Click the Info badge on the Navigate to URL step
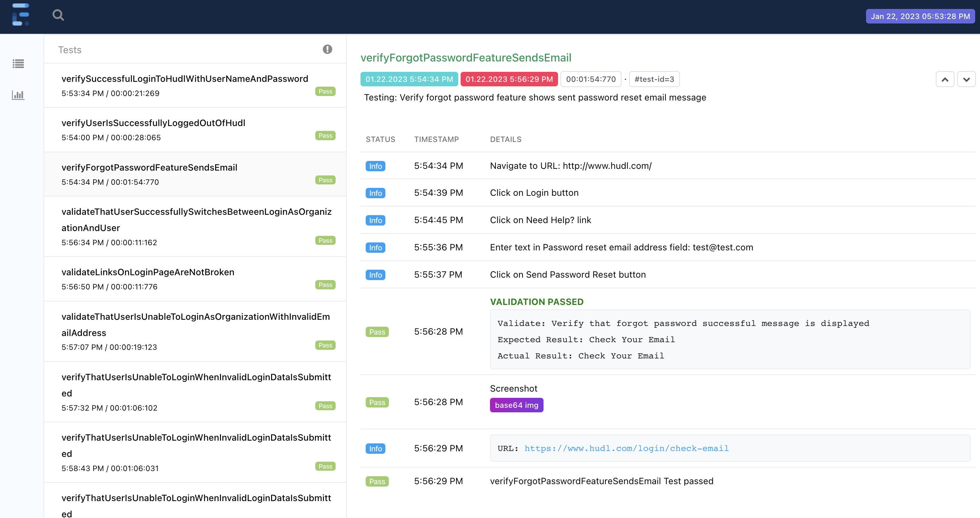 pos(375,166)
